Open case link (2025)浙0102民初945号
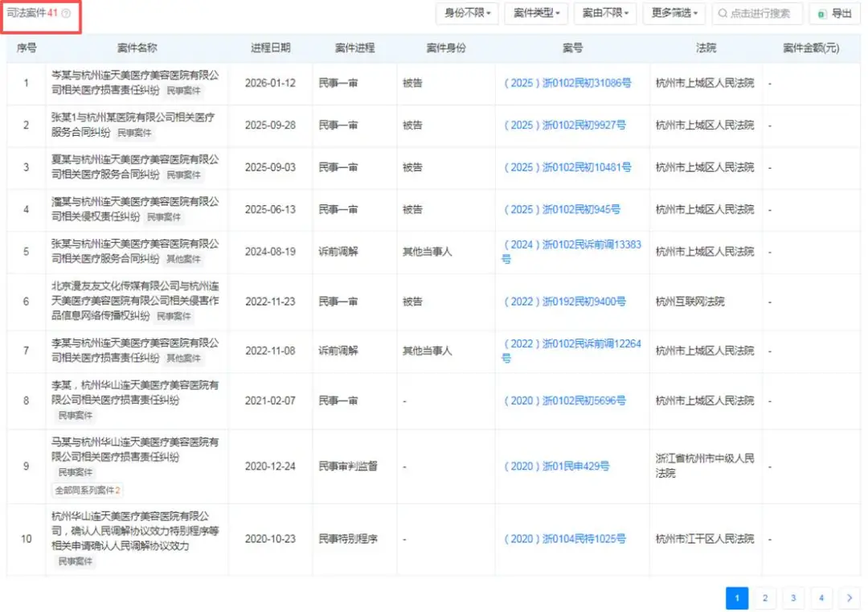 pos(562,209)
